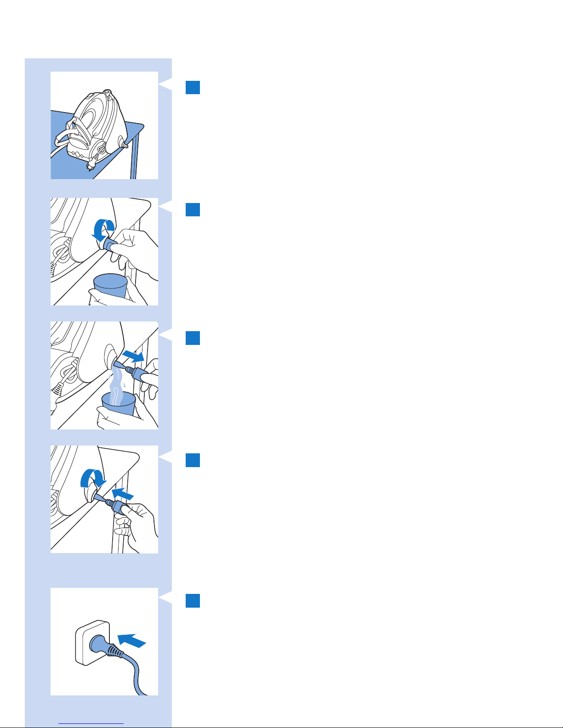Select the first blue step marker square

click(x=193, y=88)
